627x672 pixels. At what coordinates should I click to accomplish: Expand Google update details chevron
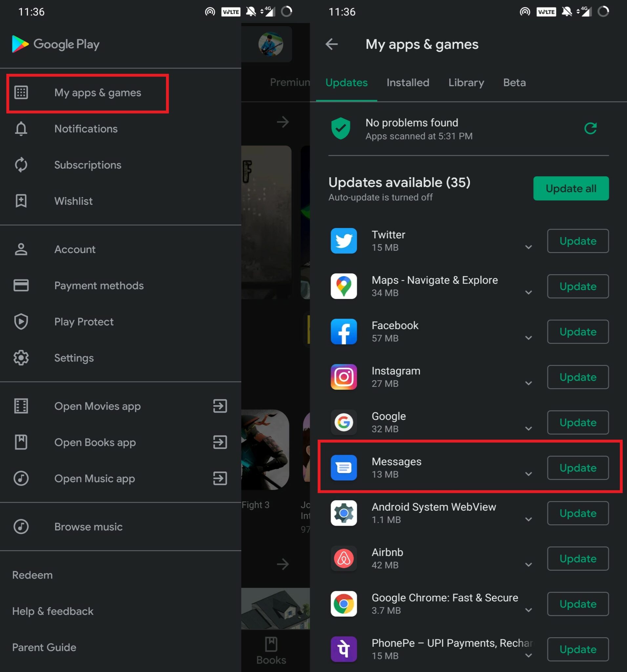click(529, 429)
